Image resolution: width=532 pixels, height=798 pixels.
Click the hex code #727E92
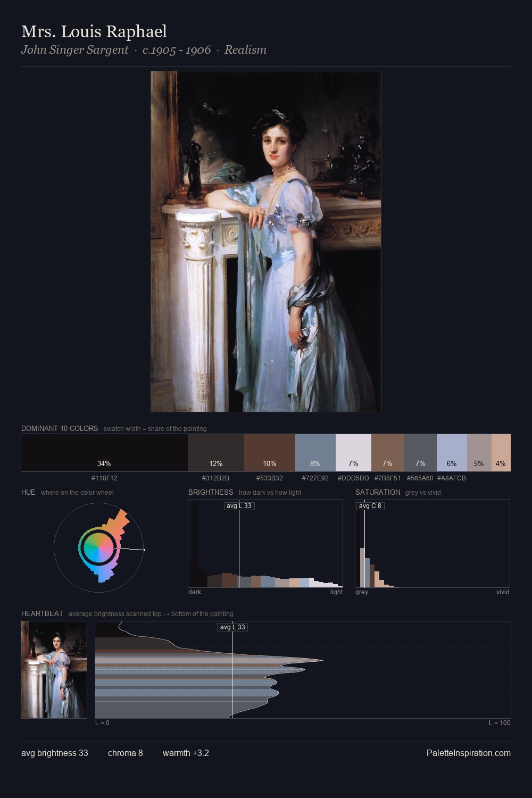(315, 478)
